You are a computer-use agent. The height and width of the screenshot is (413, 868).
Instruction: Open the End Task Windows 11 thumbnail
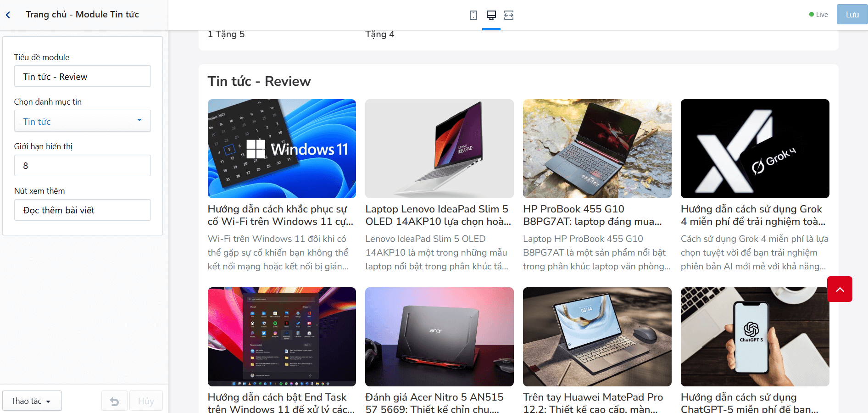(x=282, y=337)
